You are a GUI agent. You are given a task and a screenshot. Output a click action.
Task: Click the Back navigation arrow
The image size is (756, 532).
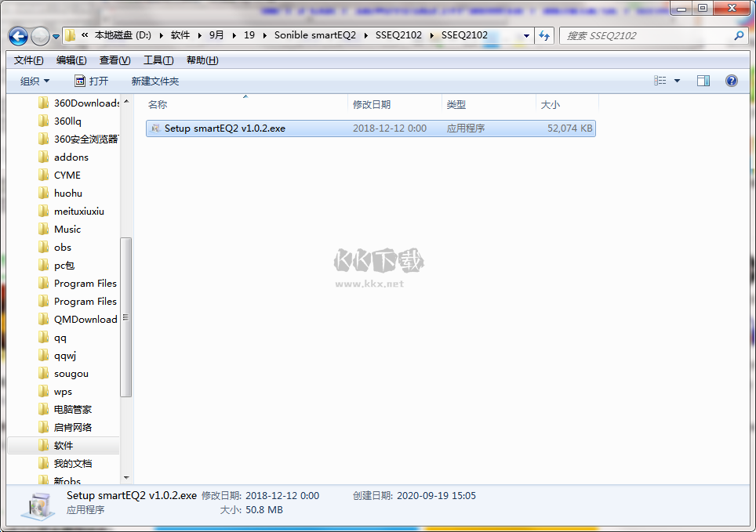click(x=17, y=36)
